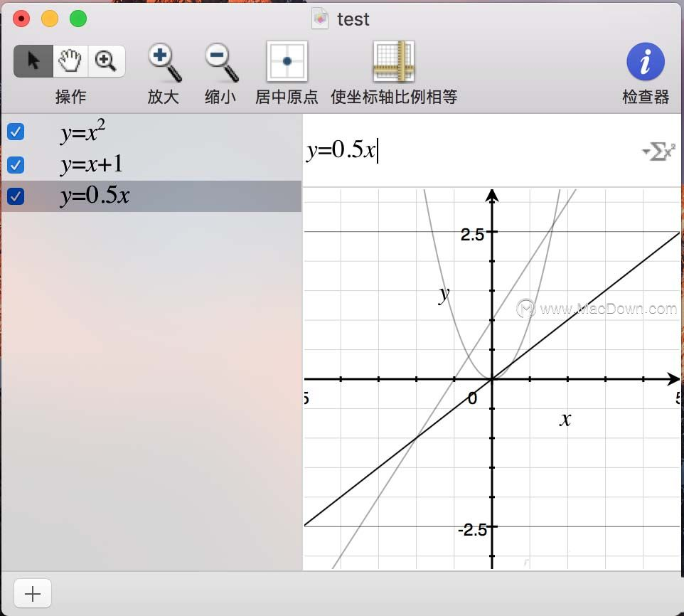This screenshot has height=616, width=684.
Task: Select the magnifier zoom tool in 操作 group
Action: 107,61
